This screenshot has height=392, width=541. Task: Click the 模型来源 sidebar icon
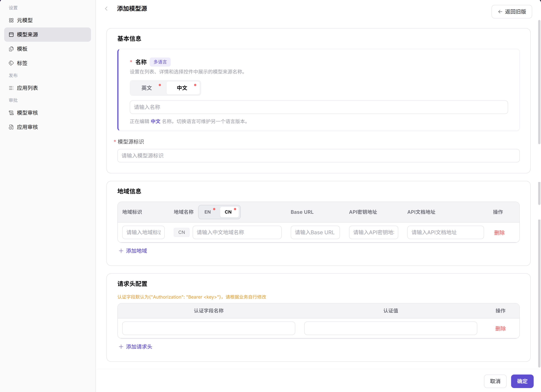point(11,35)
